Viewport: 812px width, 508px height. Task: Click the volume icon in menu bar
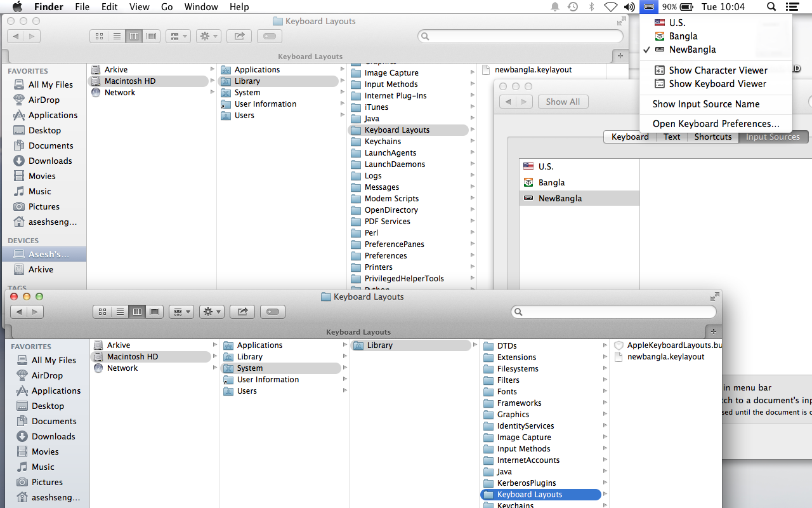pyautogui.click(x=629, y=7)
